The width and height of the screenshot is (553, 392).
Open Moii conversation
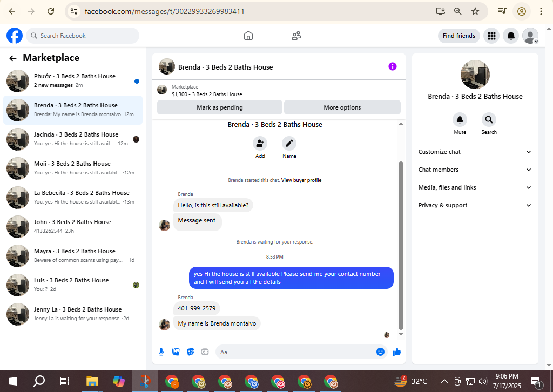coord(73,168)
